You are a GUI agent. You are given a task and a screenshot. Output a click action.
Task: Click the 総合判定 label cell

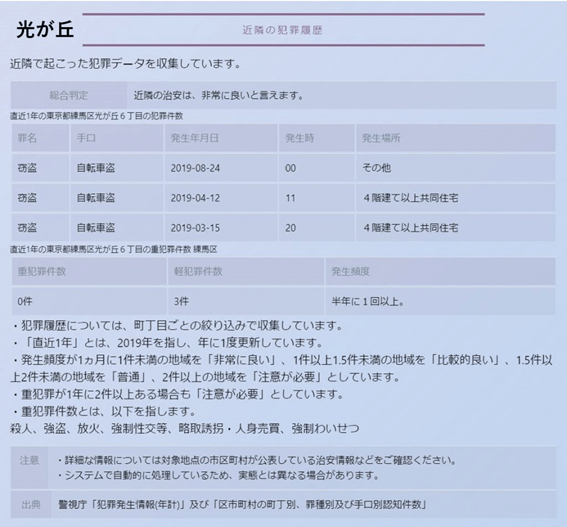(69, 95)
